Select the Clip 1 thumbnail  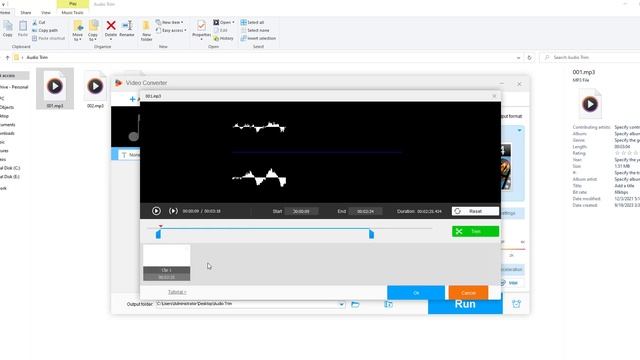point(167,262)
